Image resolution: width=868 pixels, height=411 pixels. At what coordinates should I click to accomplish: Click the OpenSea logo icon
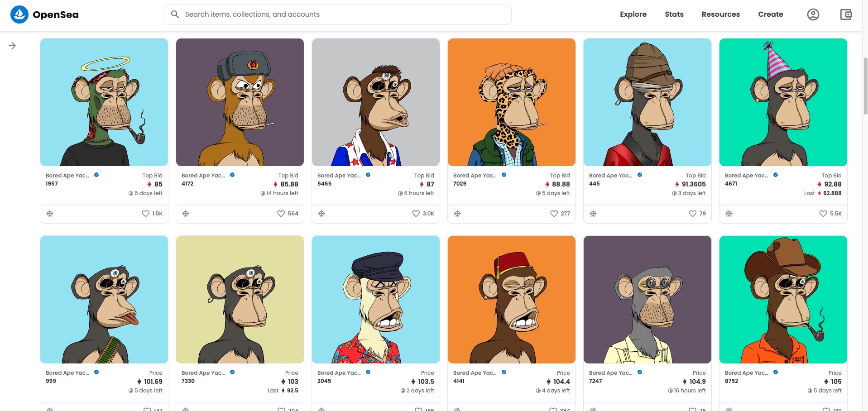[19, 14]
